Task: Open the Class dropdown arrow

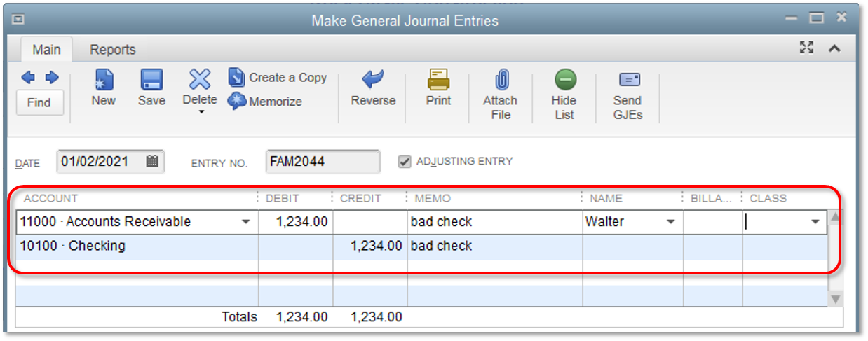Action: pos(815,222)
